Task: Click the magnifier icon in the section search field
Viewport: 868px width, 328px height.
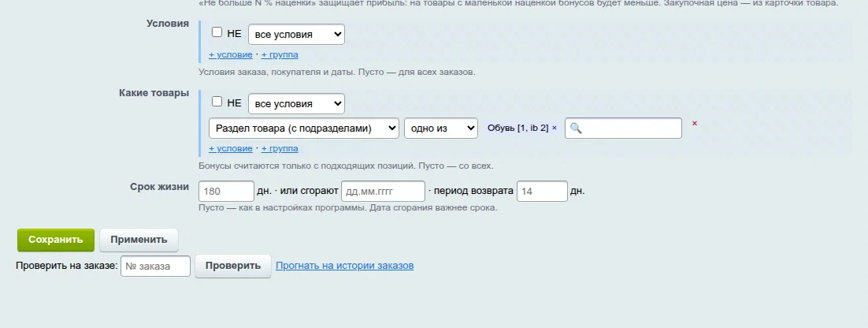Action: (576, 128)
